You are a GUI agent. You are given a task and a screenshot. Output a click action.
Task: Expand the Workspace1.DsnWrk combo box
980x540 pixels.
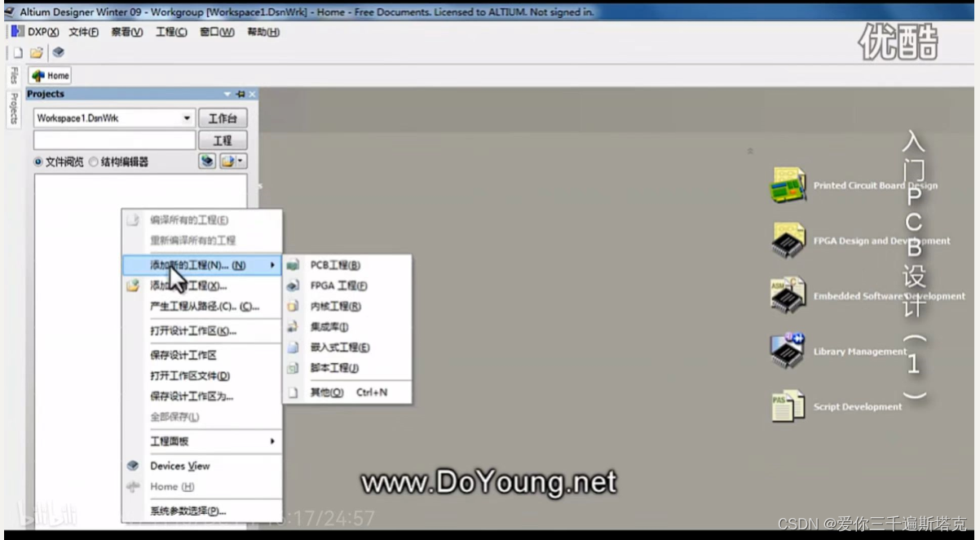click(188, 118)
